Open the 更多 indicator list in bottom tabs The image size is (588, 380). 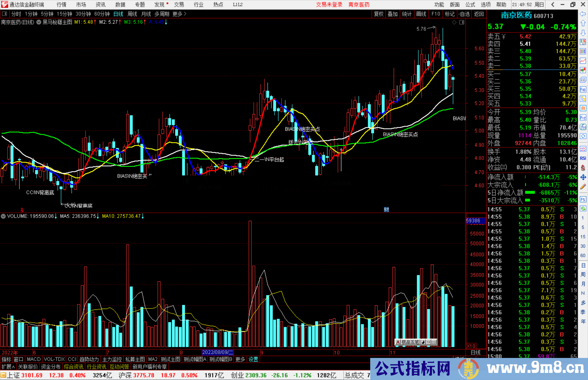[x=240, y=359]
